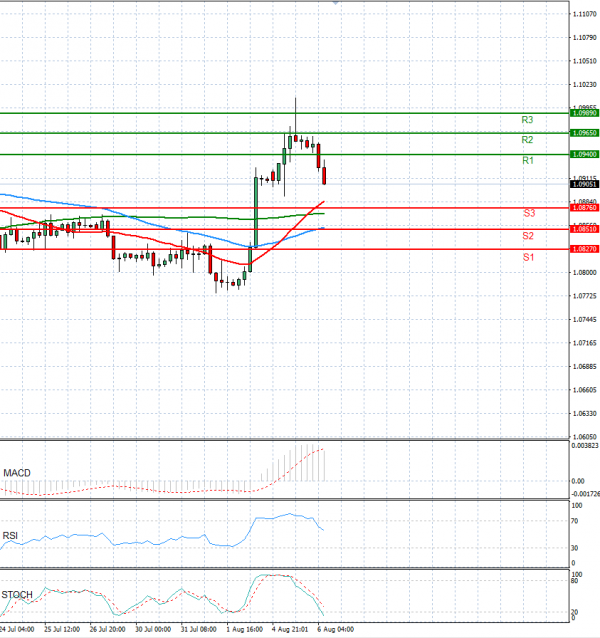Click the 30 Jul 00:00 time label
Screen dimensions: 600x638
(x=153, y=629)
